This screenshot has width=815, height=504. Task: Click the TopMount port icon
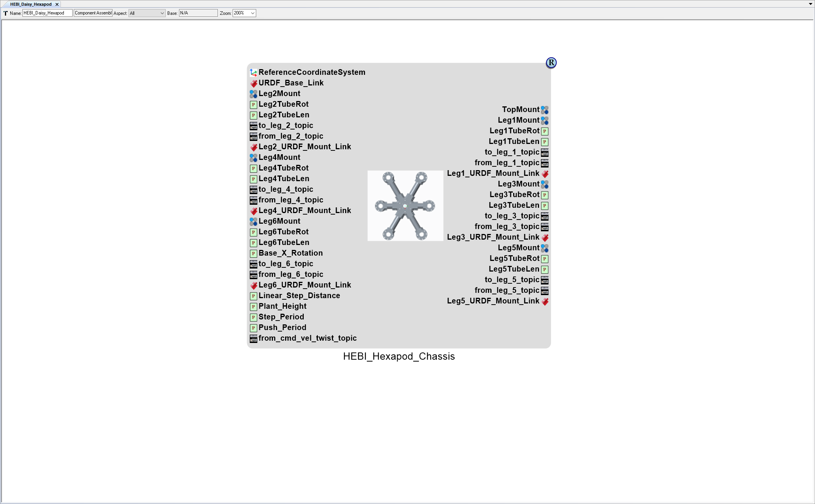click(545, 110)
